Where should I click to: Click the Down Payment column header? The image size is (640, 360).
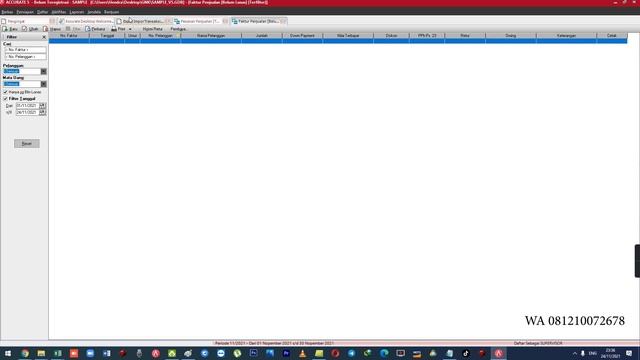tap(302, 36)
